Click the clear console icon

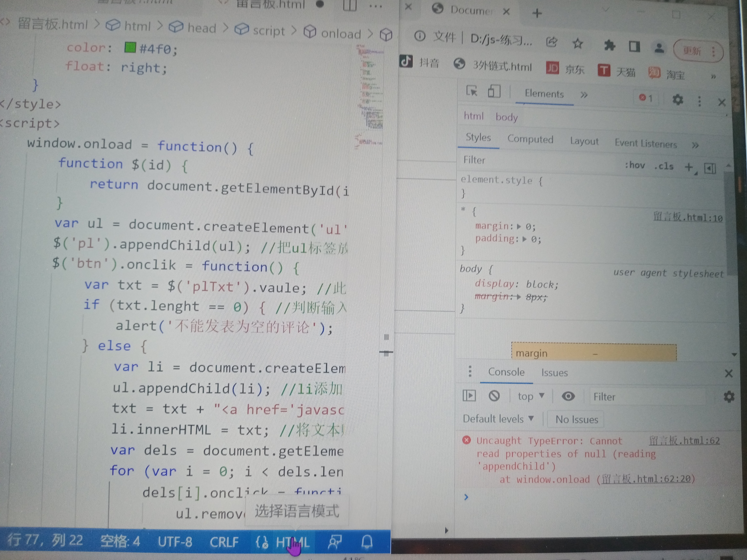point(494,396)
